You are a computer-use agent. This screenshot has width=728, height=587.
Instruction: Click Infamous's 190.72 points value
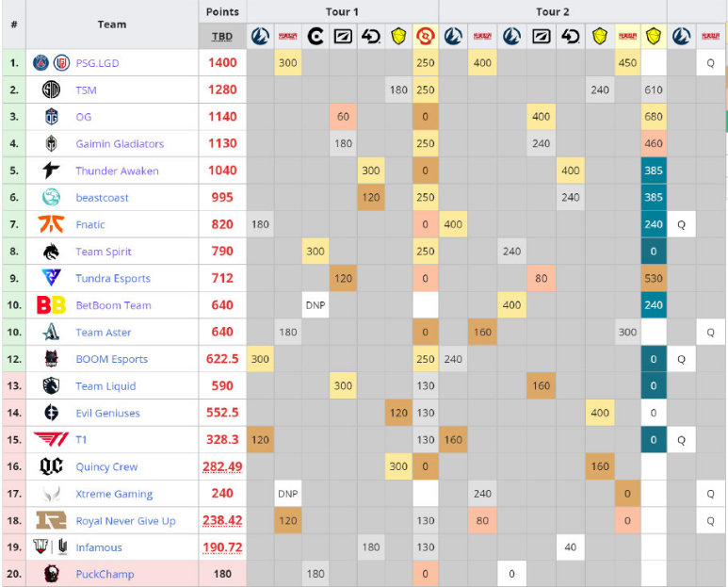[x=222, y=547]
